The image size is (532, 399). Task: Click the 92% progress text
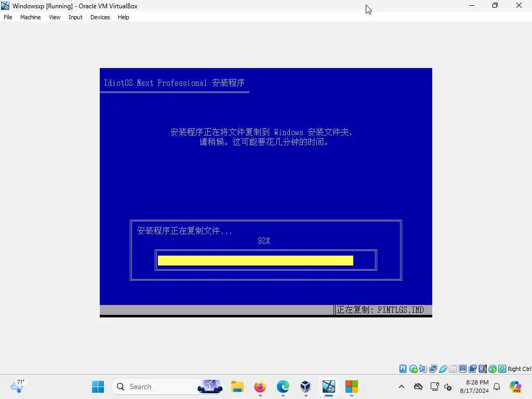(x=263, y=241)
